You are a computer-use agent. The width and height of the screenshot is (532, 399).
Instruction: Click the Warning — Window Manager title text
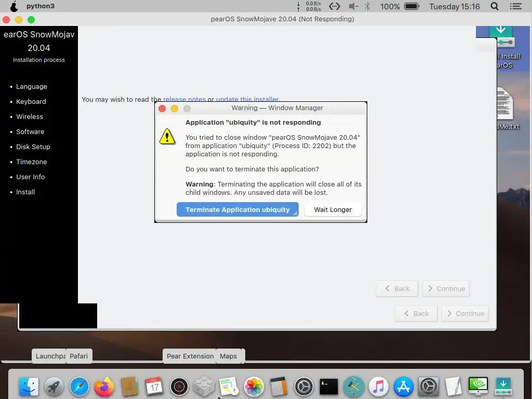(277, 108)
